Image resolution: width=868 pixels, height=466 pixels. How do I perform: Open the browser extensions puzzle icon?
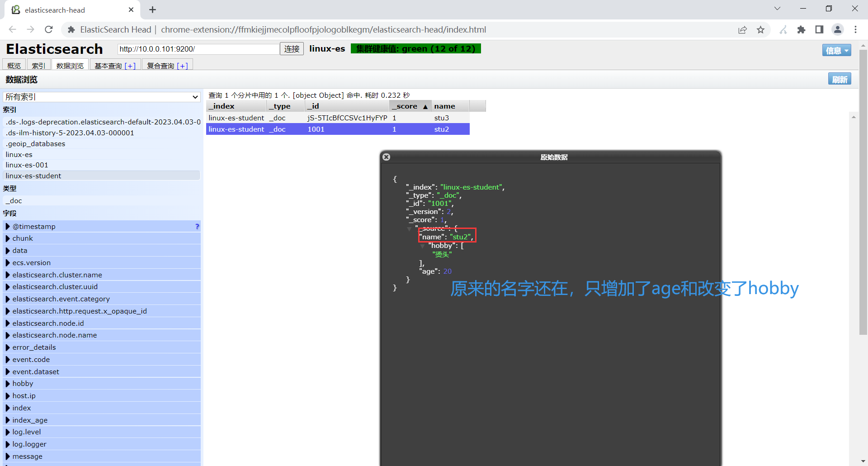click(802, 29)
